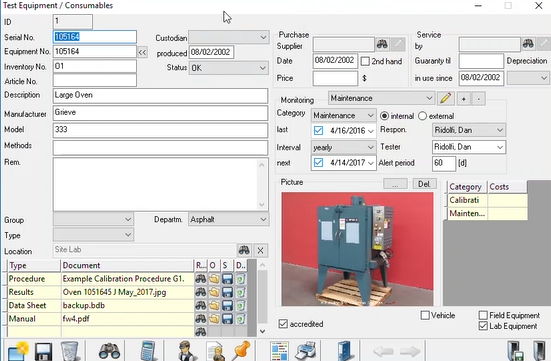Click the + button next to Monitoring
This screenshot has width=551, height=361.
click(464, 99)
